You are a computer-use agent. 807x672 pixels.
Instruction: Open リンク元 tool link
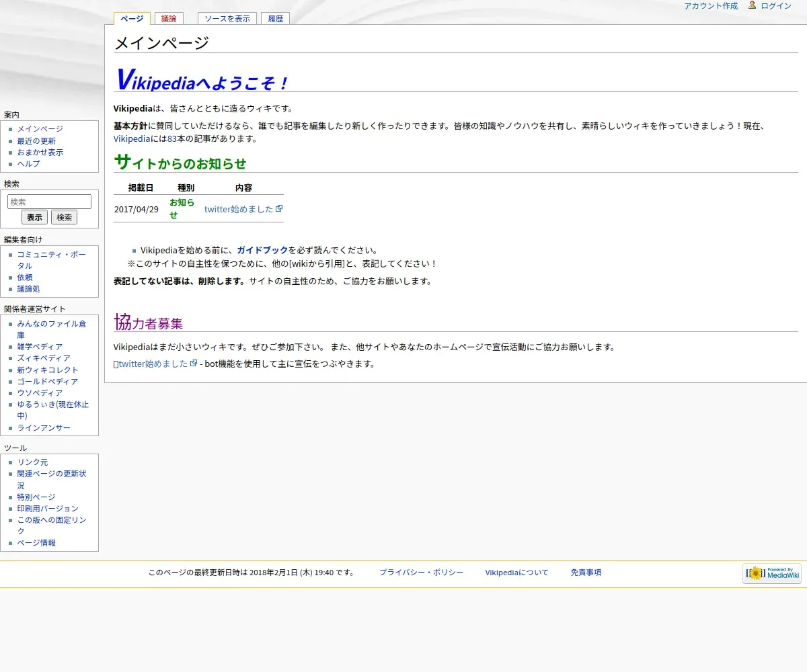(33, 462)
